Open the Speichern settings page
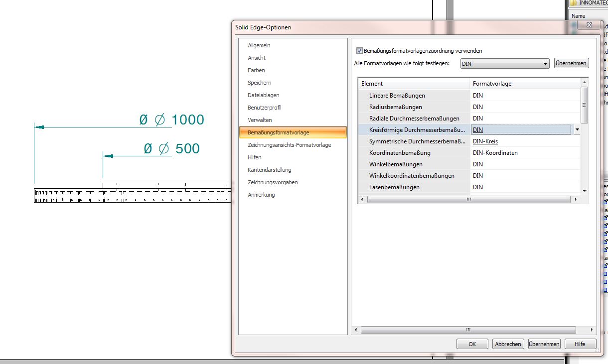This screenshot has width=608, height=364. [260, 83]
